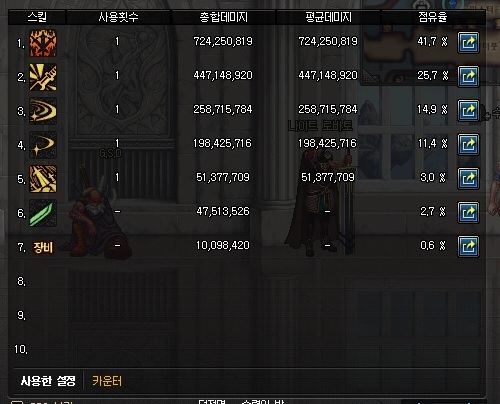Viewport: 500px width, 404px height.
Task: Click share icon for the 3.0% skill row
Action: point(468,179)
